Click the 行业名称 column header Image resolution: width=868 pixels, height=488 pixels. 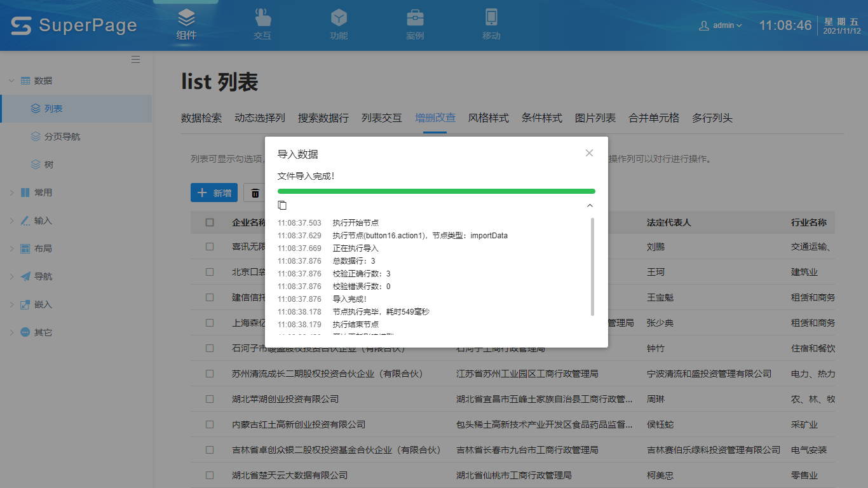(x=809, y=222)
